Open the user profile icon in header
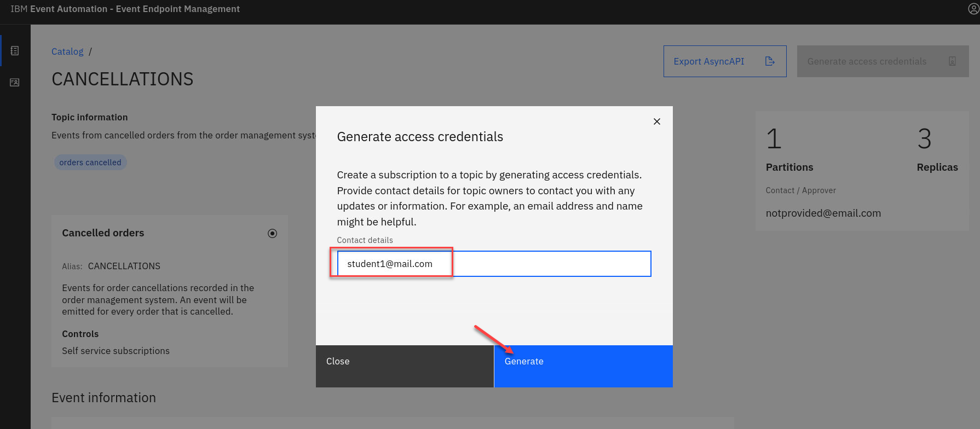The height and width of the screenshot is (429, 980). coord(973,9)
